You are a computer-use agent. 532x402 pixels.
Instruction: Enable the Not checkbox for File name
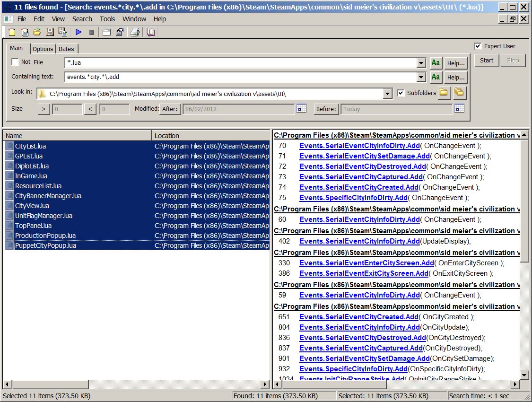tap(15, 62)
